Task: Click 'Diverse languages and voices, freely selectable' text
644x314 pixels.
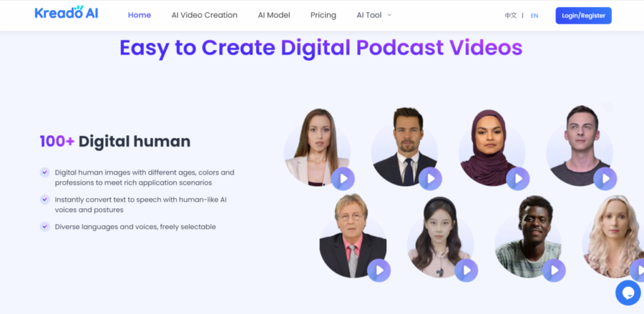Action: tap(135, 227)
